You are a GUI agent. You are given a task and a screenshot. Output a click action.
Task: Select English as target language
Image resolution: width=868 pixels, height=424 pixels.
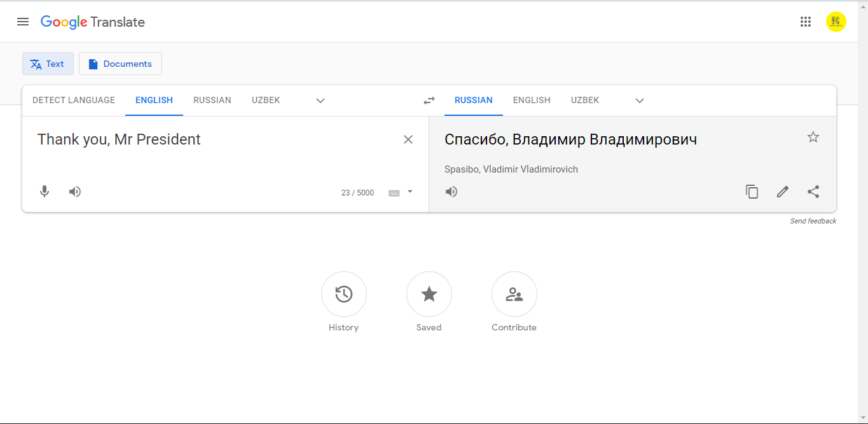pyautogui.click(x=532, y=101)
